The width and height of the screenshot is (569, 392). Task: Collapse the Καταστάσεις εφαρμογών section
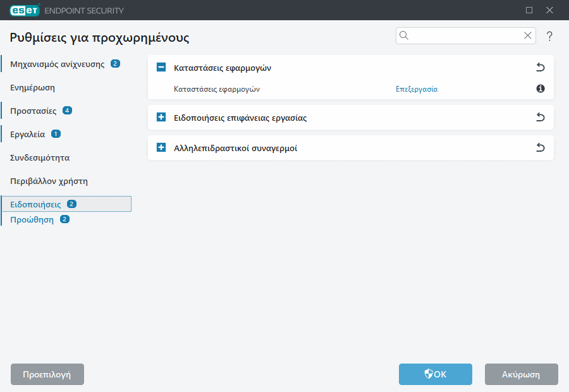[x=161, y=67]
